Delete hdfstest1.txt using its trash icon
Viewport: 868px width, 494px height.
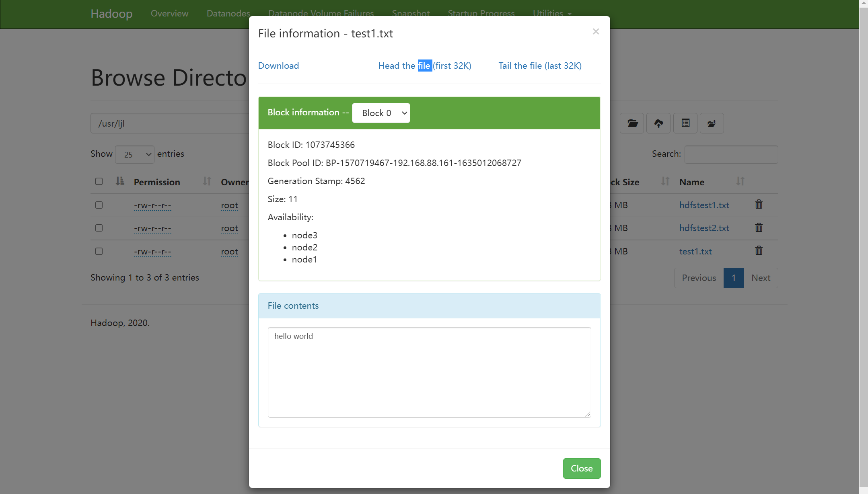click(759, 205)
